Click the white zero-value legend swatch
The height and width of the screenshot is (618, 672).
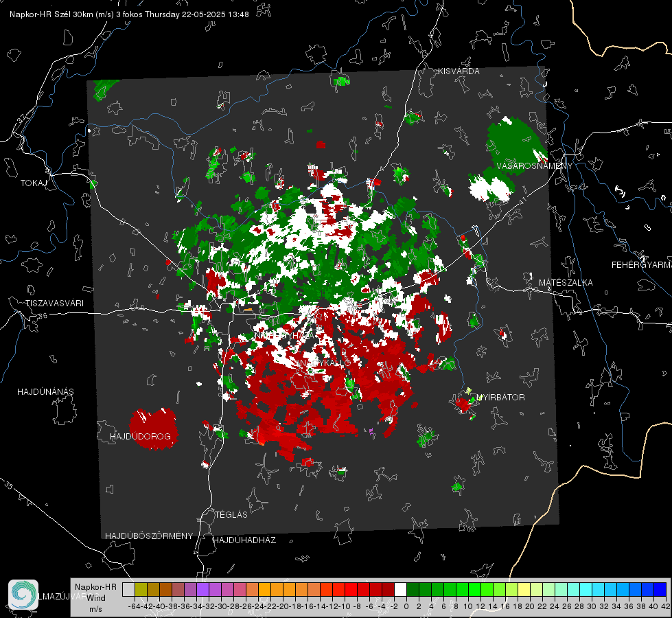pyautogui.click(x=400, y=589)
